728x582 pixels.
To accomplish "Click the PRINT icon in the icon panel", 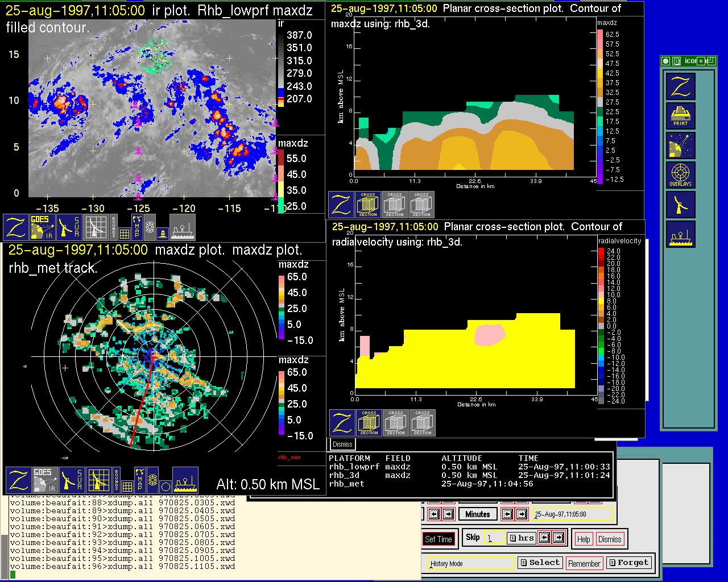I will coord(680,117).
